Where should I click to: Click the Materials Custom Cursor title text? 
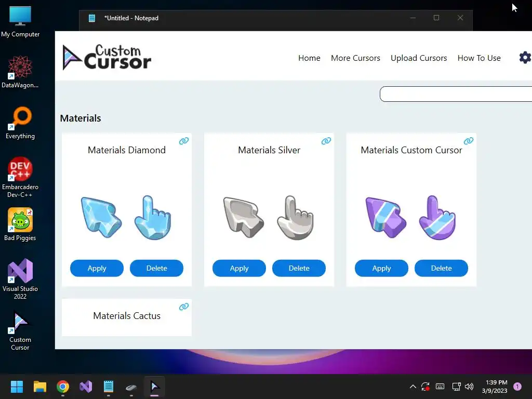[411, 150]
